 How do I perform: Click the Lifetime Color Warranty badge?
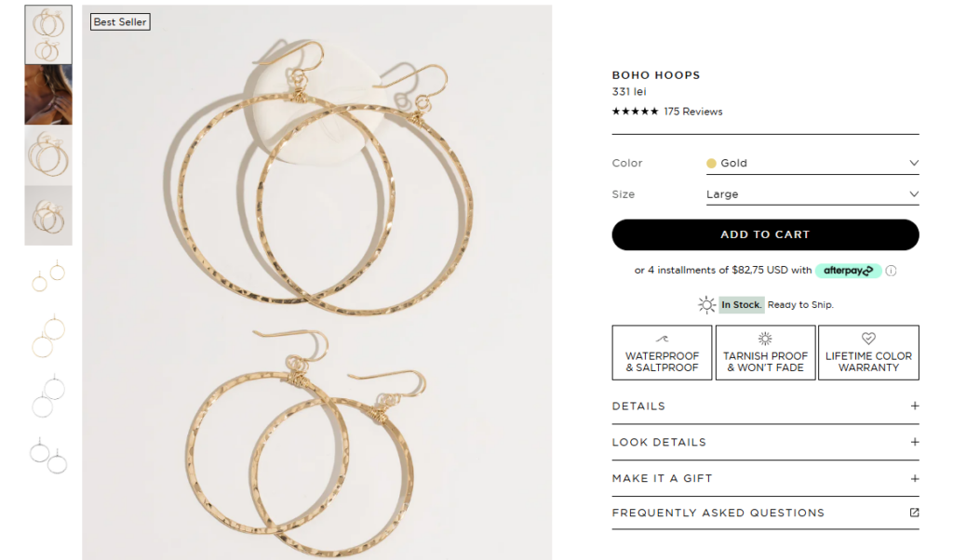[x=868, y=353]
